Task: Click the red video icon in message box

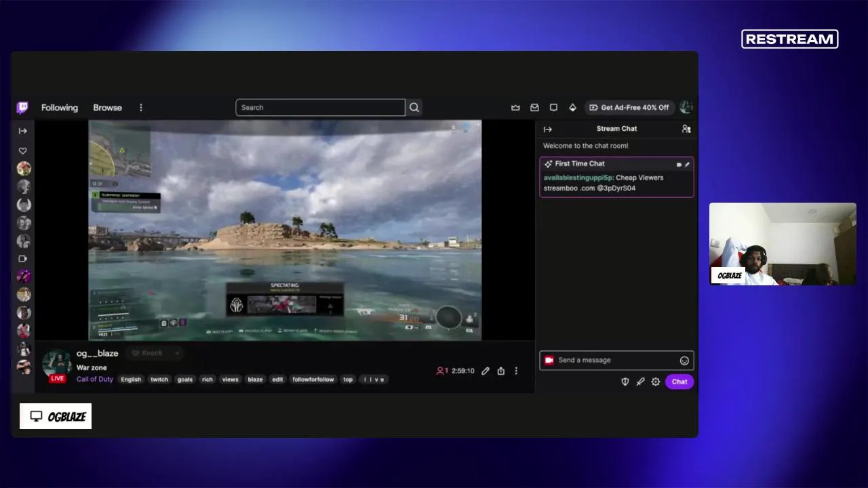Action: (x=549, y=360)
